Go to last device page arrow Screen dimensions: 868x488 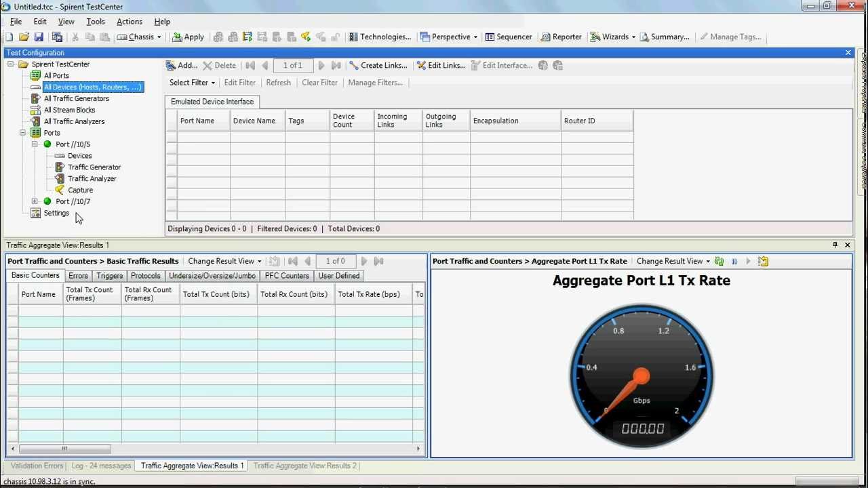click(x=336, y=65)
